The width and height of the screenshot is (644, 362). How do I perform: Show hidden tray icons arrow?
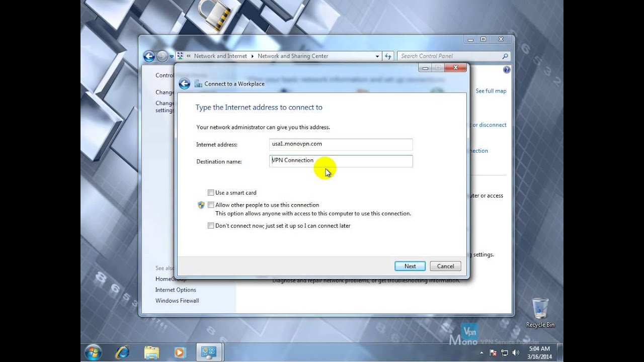point(481,353)
